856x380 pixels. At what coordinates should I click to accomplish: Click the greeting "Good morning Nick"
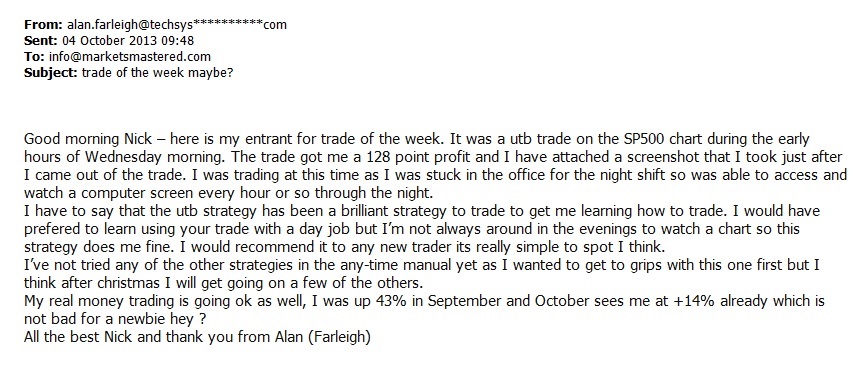tap(78, 139)
